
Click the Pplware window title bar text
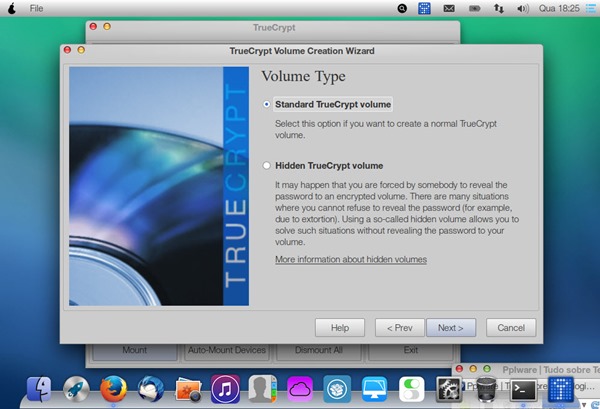point(551,370)
